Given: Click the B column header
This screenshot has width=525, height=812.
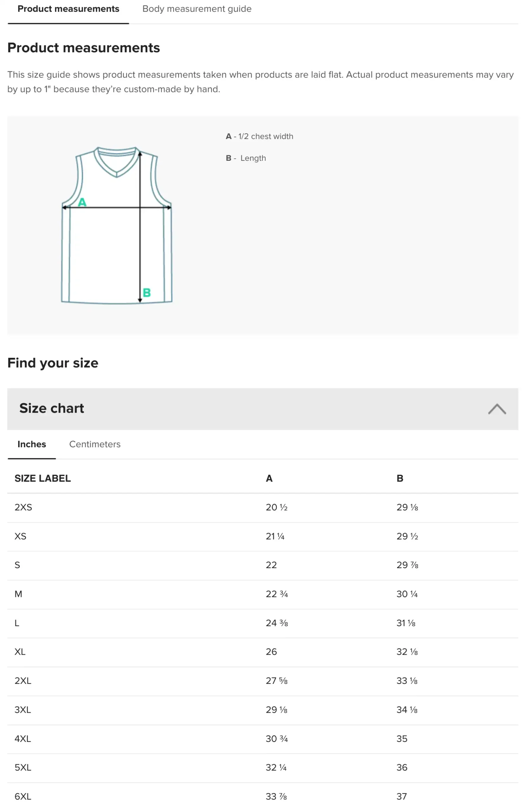Looking at the screenshot, I should [x=400, y=478].
